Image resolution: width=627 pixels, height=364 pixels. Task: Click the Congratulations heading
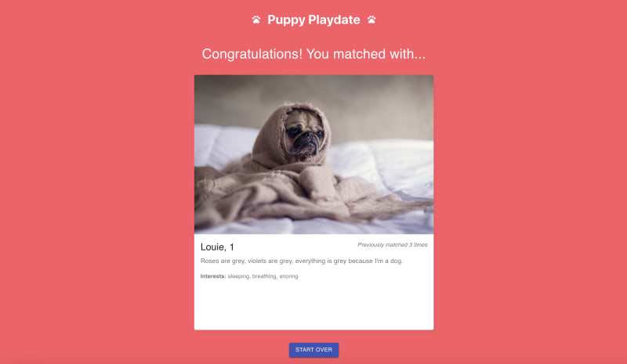313,54
